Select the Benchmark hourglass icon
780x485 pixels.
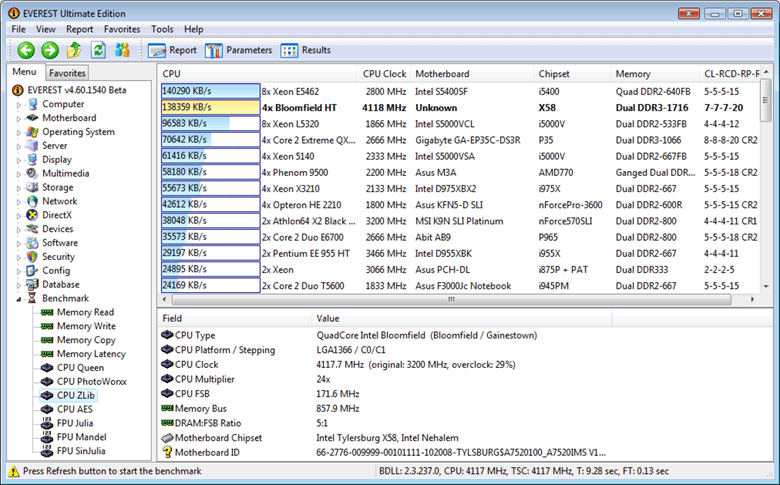[x=32, y=298]
